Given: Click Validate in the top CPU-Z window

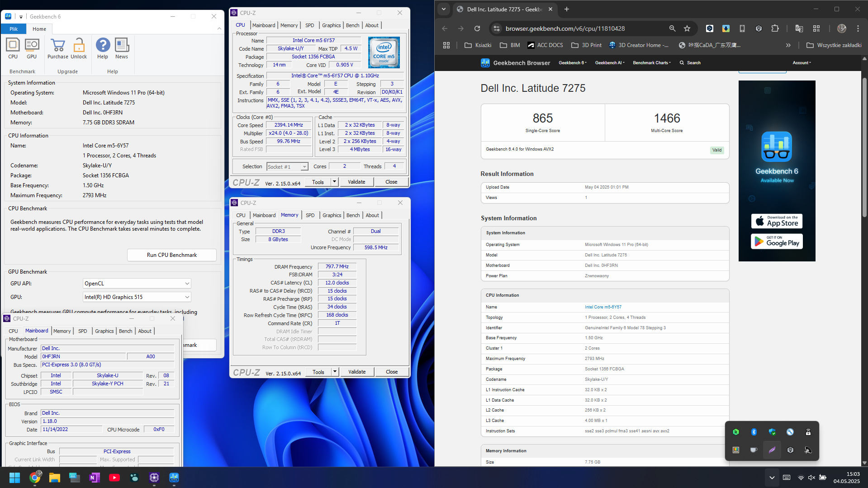Looking at the screenshot, I should pyautogui.click(x=356, y=182).
